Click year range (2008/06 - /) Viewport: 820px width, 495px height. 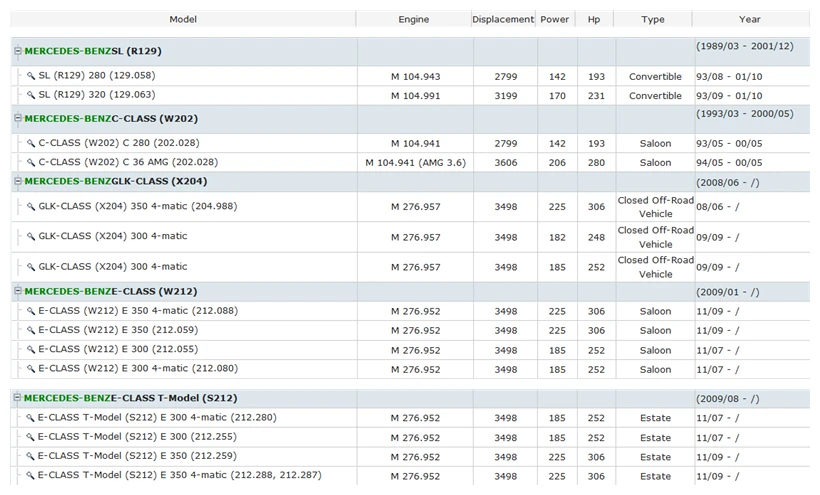(727, 182)
